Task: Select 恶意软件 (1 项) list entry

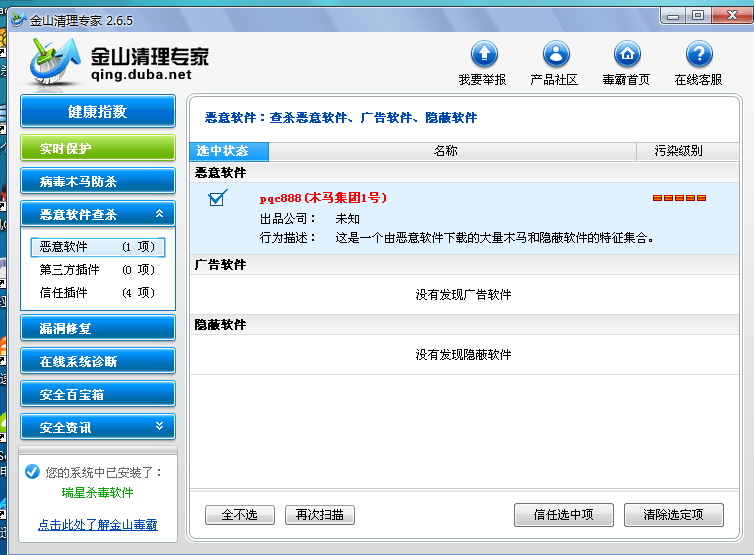Action: pos(98,247)
